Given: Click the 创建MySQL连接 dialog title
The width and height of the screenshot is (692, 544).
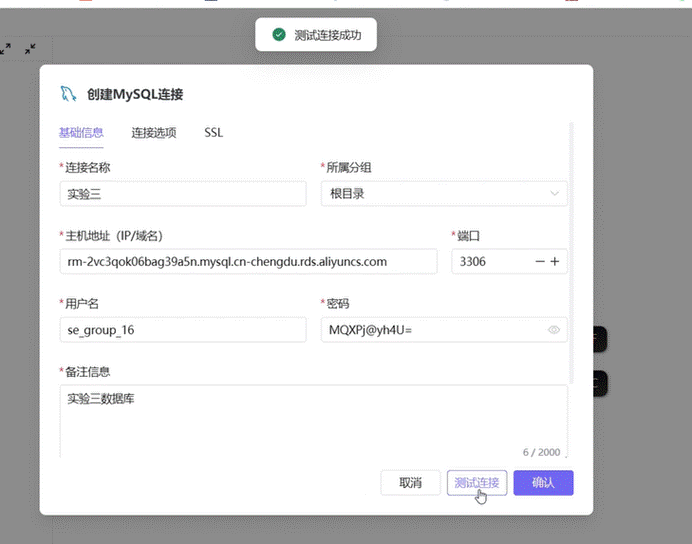Looking at the screenshot, I should click(x=135, y=94).
